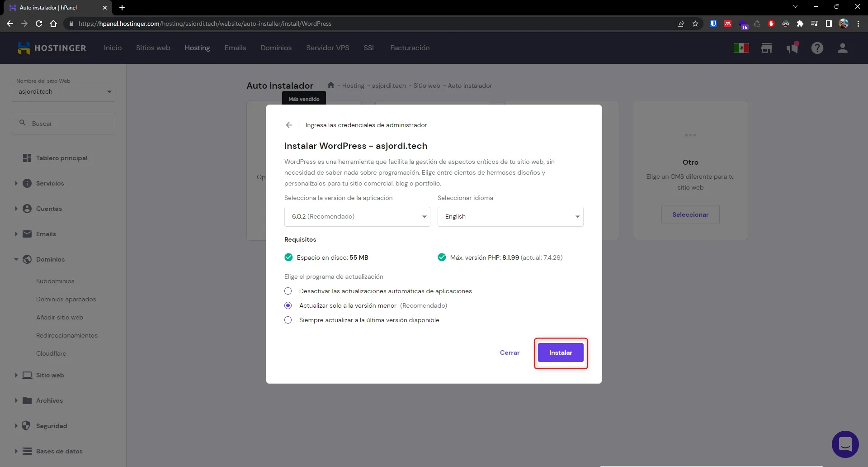Expand the Emails sidebar section
Screen dimensions: 868x467
(16, 234)
